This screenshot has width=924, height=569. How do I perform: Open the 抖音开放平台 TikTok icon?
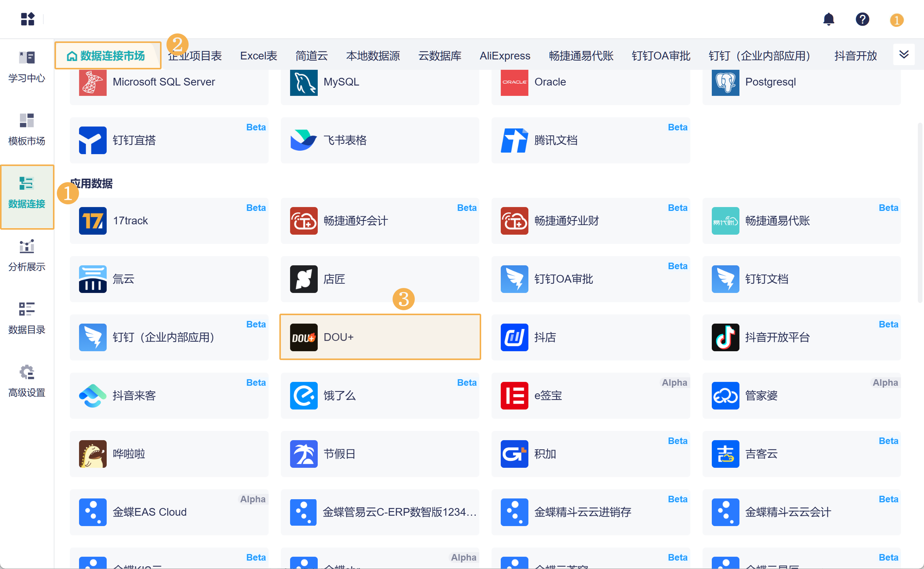click(725, 337)
